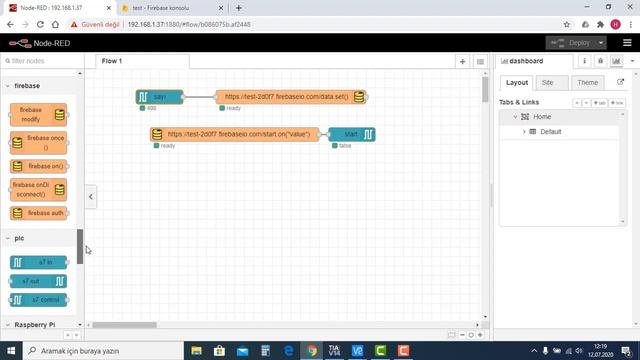640x360 pixels.
Task: Open the Layout tab in dashboard
Action: point(517,82)
